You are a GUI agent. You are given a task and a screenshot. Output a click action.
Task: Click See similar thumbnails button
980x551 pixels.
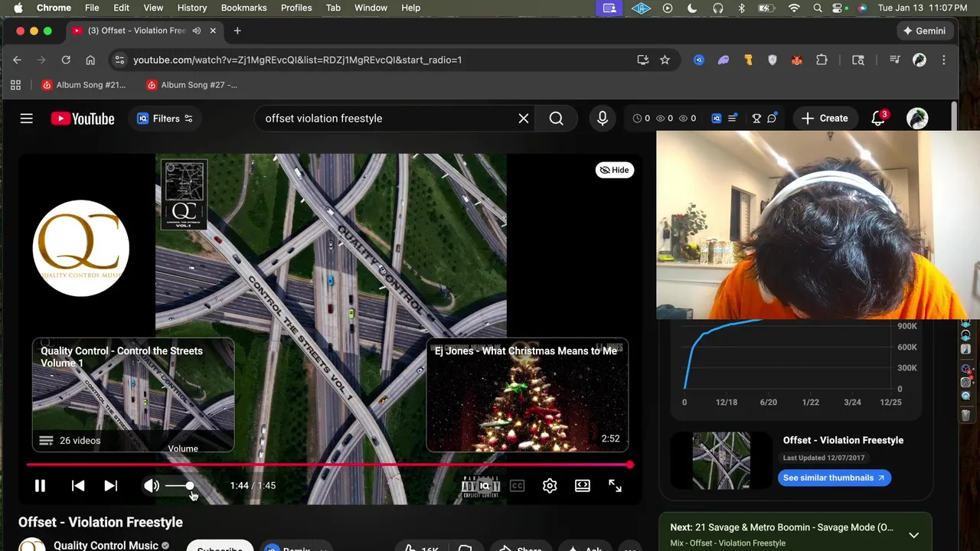[834, 478]
